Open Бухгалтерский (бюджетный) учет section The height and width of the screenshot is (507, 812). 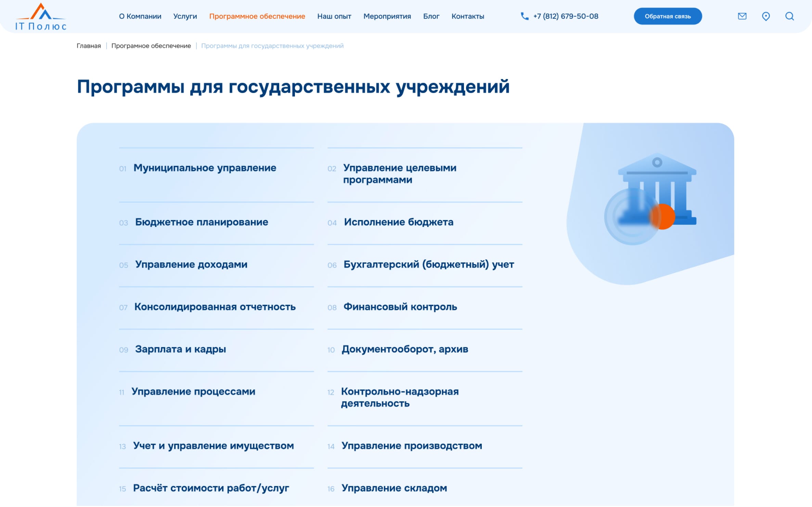(428, 265)
